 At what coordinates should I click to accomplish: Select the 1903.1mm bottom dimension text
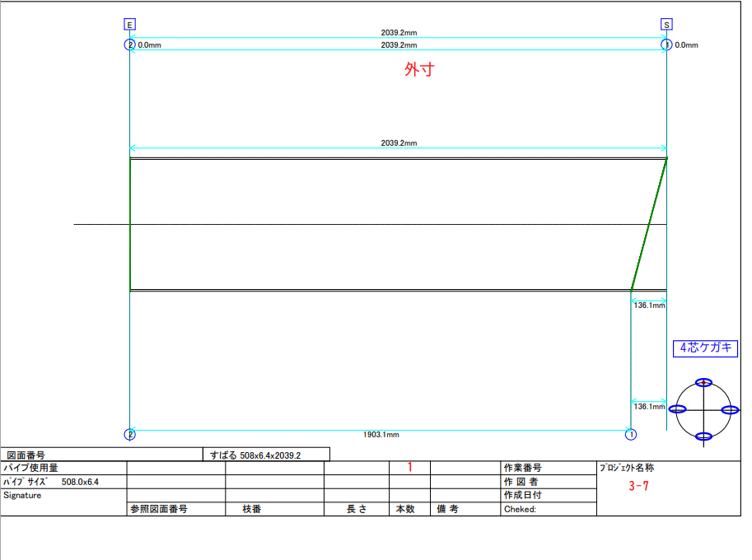[381, 435]
